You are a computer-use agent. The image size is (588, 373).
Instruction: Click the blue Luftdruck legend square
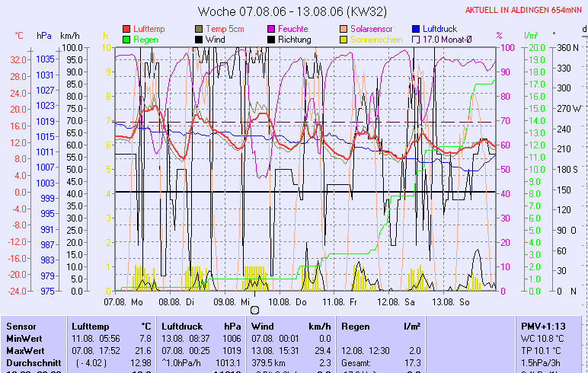point(416,28)
